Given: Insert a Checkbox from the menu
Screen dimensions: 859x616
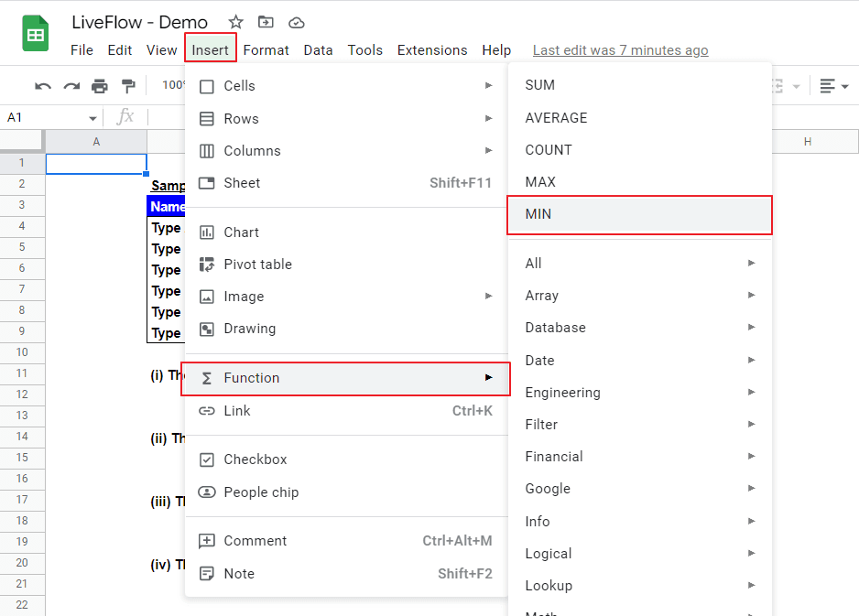Looking at the screenshot, I should 259,459.
